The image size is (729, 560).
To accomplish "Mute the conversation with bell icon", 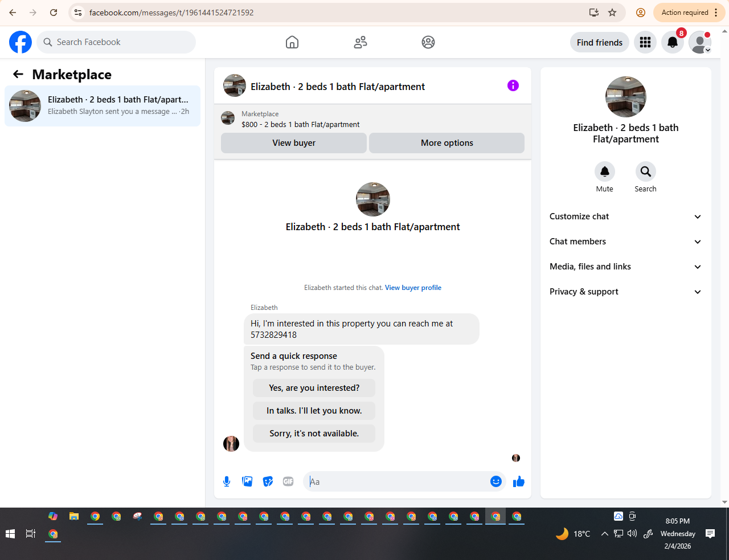I will point(605,171).
